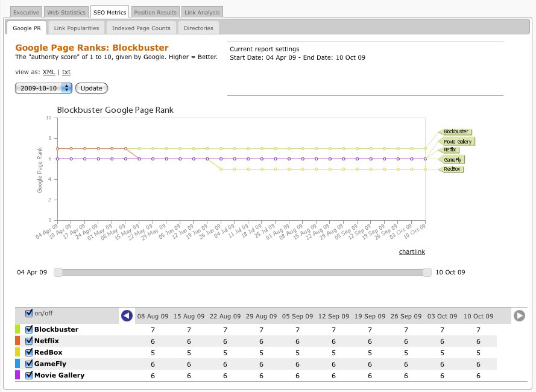
Task: Click the date-range slider track
Action: pyautogui.click(x=243, y=272)
